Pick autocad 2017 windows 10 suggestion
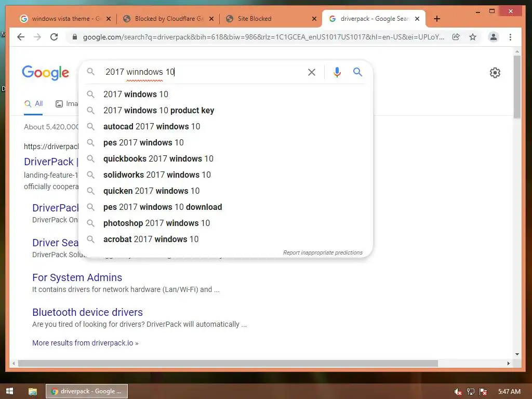The width and height of the screenshot is (532, 399). click(x=225, y=126)
